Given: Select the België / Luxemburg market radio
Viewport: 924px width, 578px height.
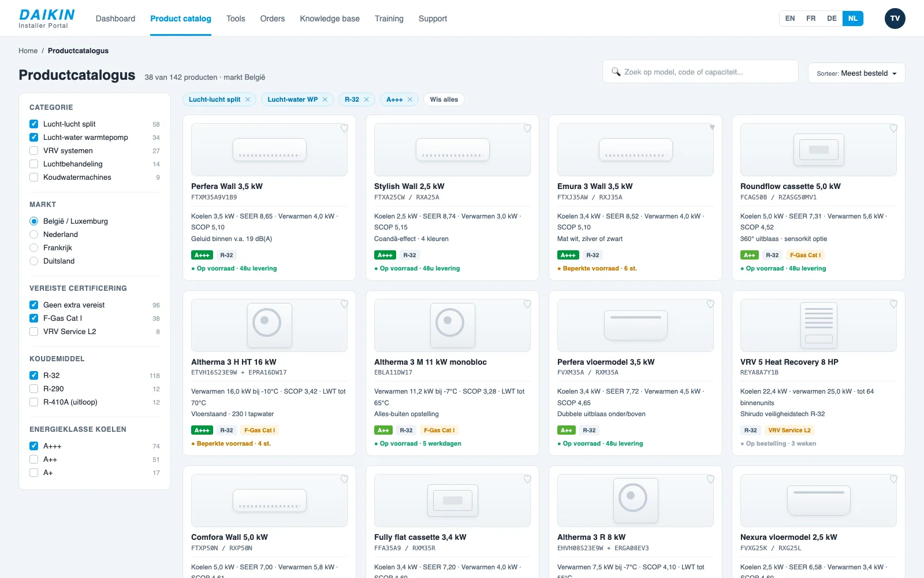Looking at the screenshot, I should pos(33,221).
